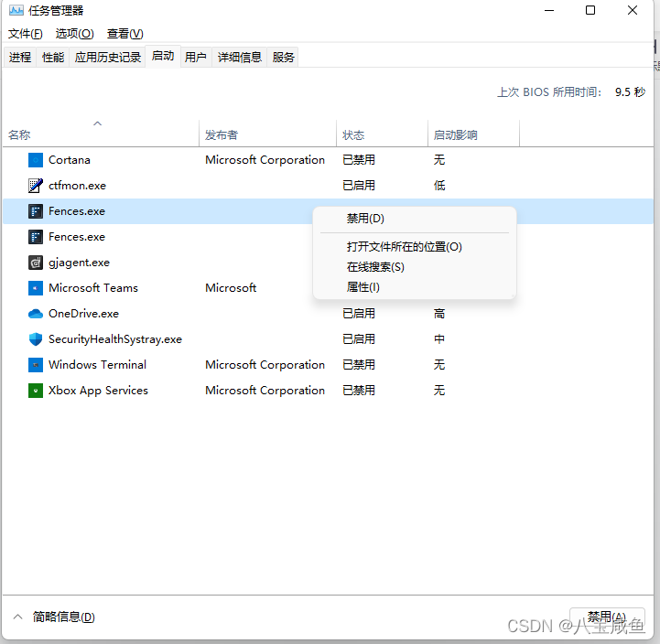Click the Windows Terminal icon
Image resolution: width=660 pixels, height=644 pixels.
(36, 365)
